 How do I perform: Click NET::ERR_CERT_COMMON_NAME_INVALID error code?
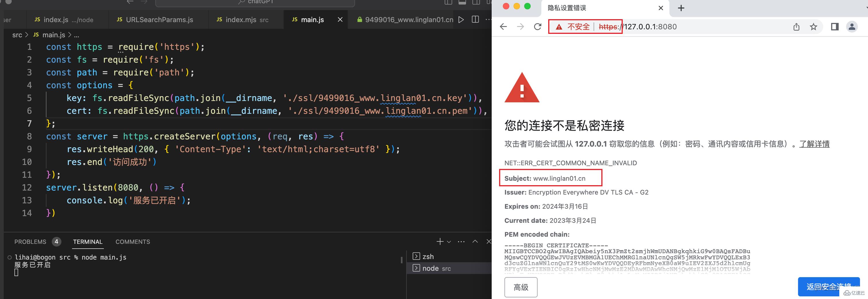570,163
